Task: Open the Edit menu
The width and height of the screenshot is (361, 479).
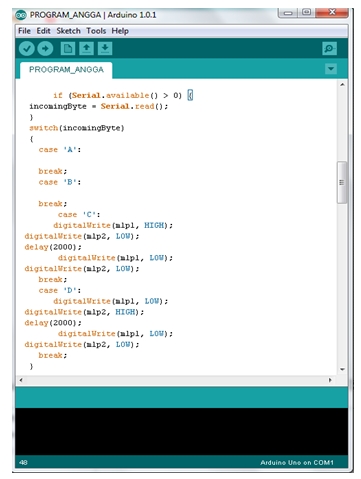Action: [x=43, y=31]
